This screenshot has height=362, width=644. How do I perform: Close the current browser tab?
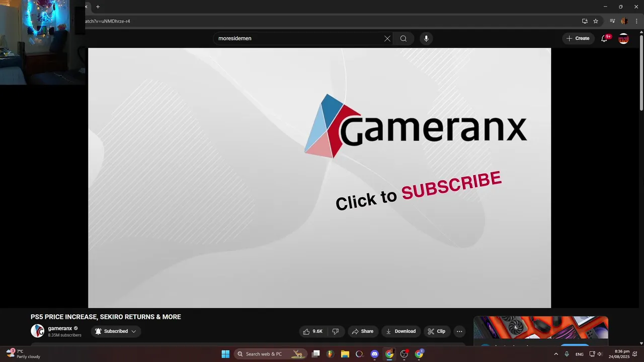(86, 7)
